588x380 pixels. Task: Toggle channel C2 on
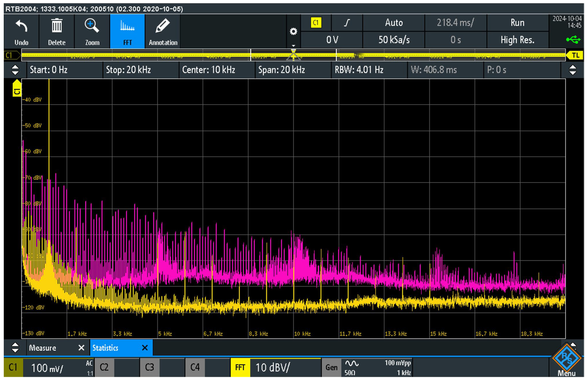point(104,367)
